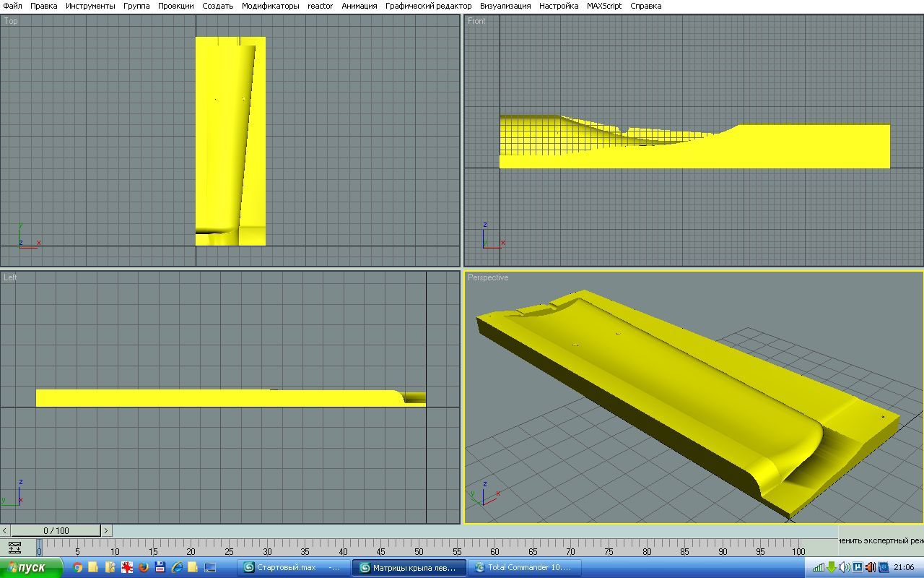Switch to Стартовый.max taskbar window
The width and height of the screenshot is (924, 578).
click(295, 568)
